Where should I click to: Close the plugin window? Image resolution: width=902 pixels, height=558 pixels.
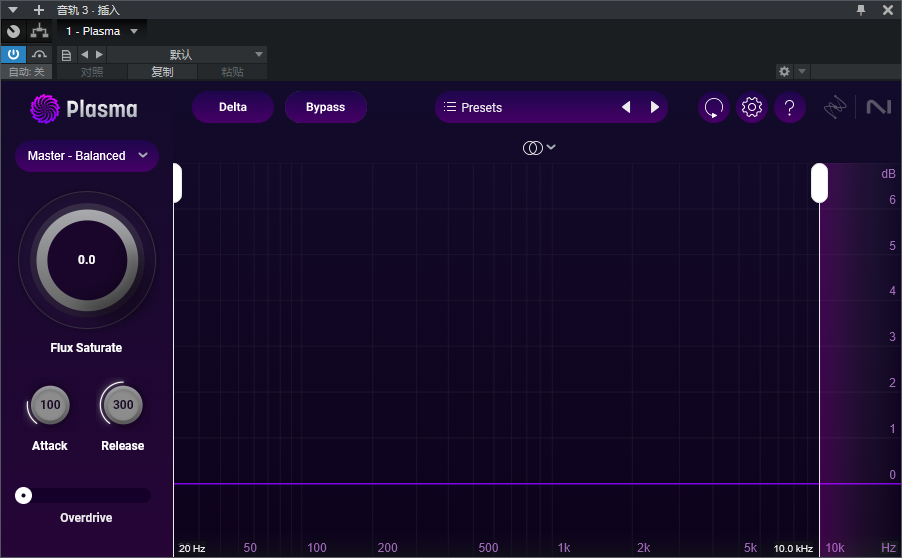pyautogui.click(x=888, y=10)
